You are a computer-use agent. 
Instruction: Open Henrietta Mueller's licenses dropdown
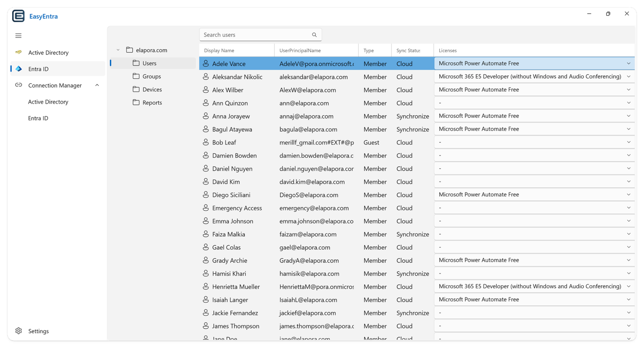pos(534,286)
